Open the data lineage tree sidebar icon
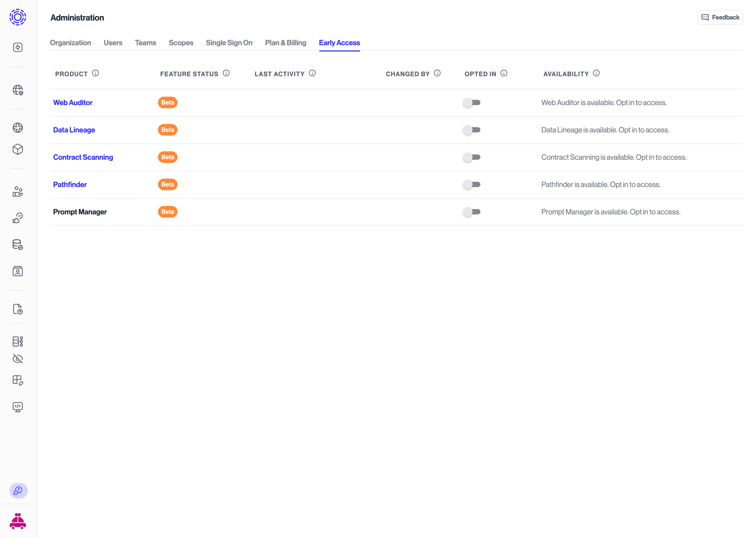The width and height of the screenshot is (756, 538). click(18, 341)
